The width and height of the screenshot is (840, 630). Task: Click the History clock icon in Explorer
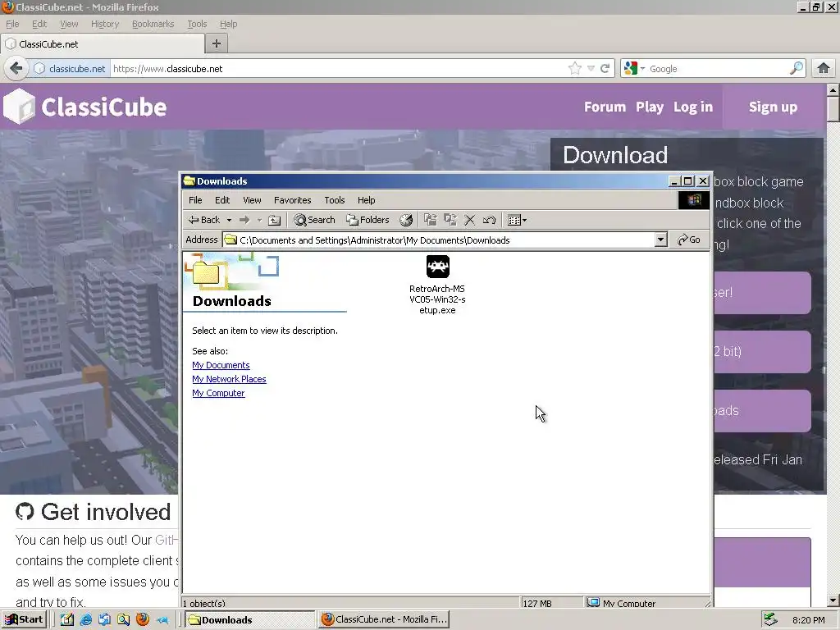pyautogui.click(x=406, y=220)
